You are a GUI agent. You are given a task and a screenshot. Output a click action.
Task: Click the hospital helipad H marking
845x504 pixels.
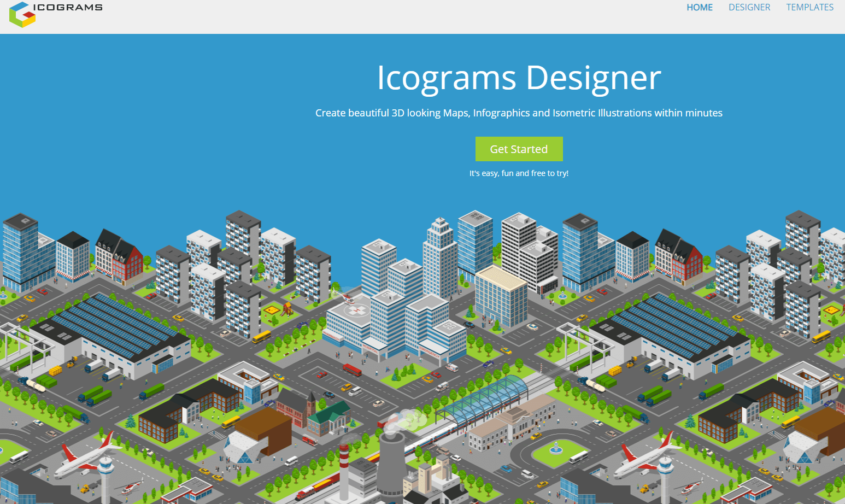[x=357, y=310]
